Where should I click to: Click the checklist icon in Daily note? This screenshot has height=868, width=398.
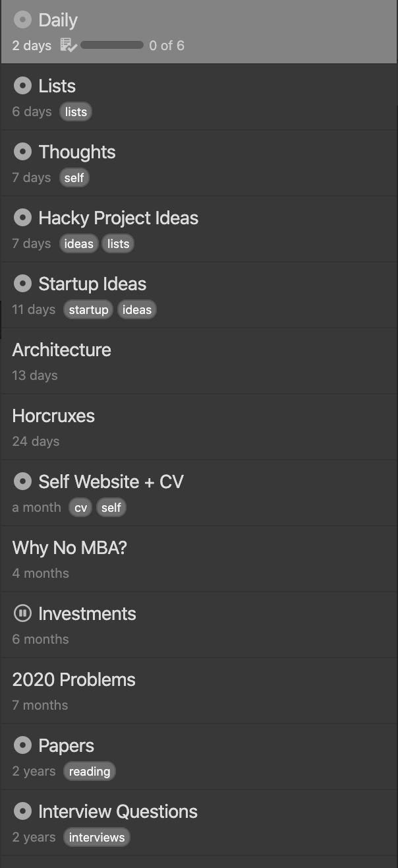(68, 46)
